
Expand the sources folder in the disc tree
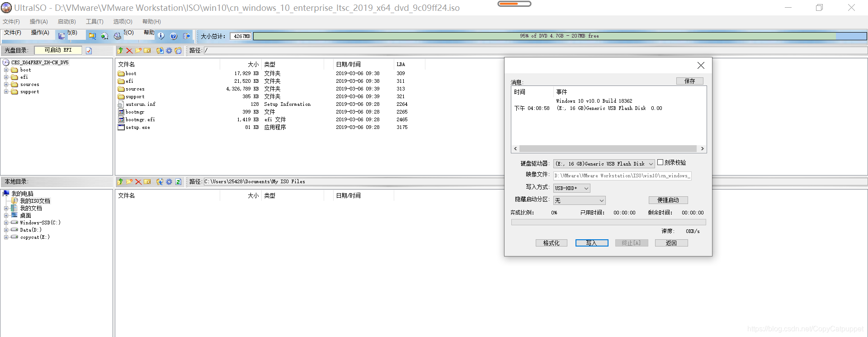click(6, 85)
